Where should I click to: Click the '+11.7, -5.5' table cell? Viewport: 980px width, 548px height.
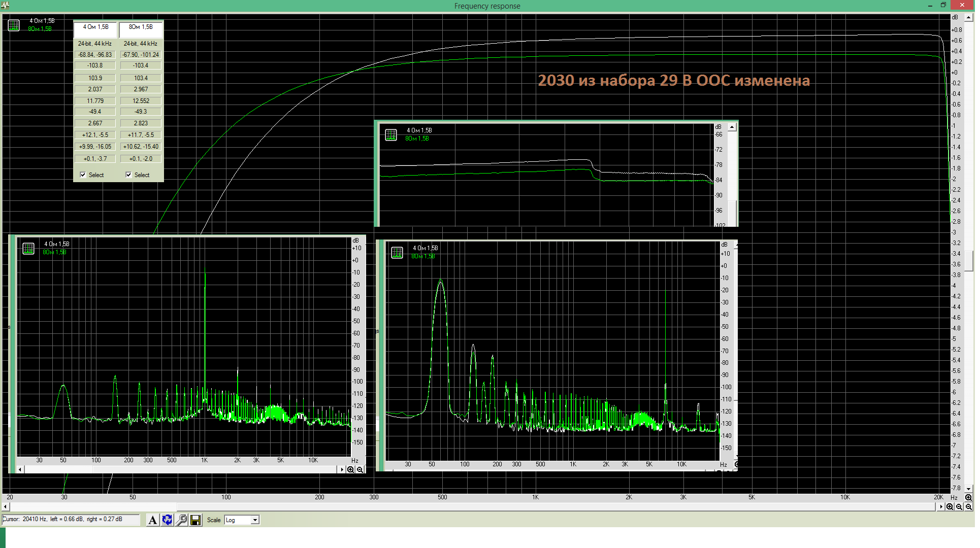pos(141,135)
